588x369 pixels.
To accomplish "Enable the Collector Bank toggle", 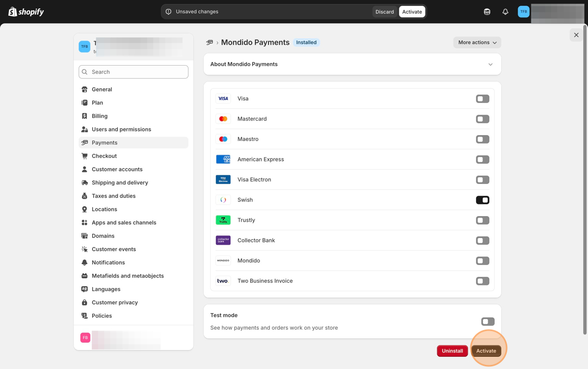I will [482, 241].
